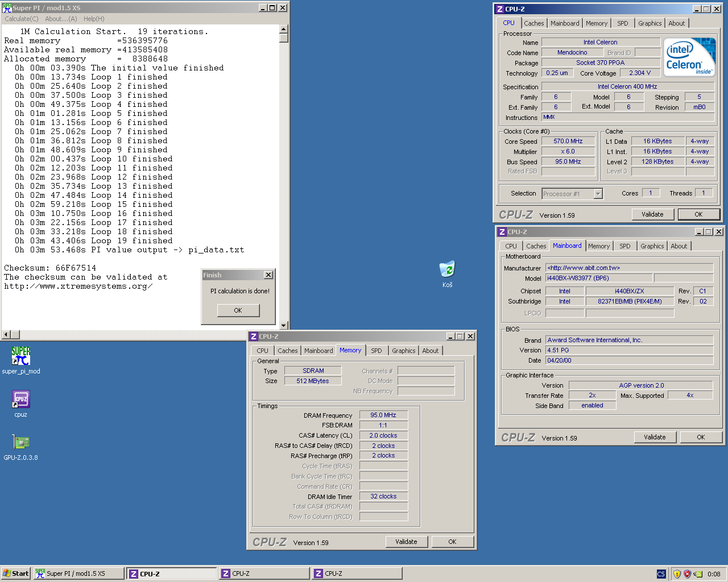Click the DRAM Frequency 95.0 MHz field
The height and width of the screenshot is (582, 728).
pyautogui.click(x=383, y=415)
